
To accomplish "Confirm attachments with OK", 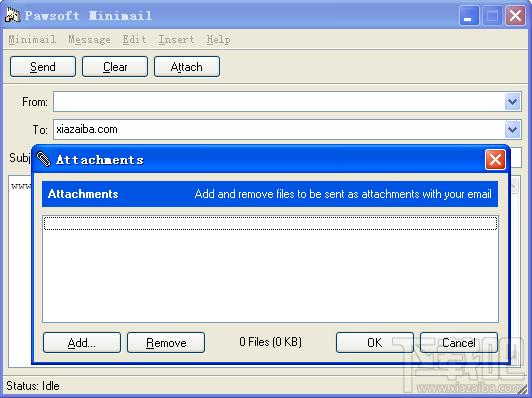I will click(375, 343).
